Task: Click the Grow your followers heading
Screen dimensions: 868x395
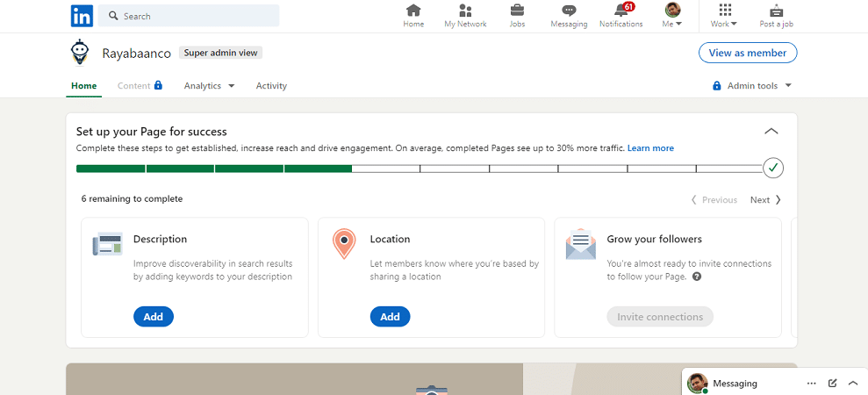Action: tap(655, 240)
